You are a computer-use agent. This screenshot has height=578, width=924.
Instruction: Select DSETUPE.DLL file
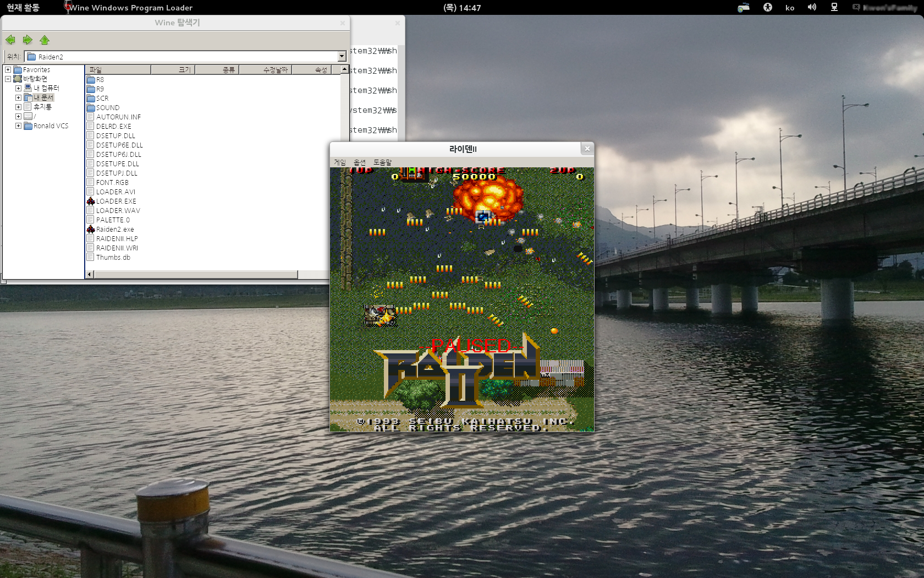coord(113,163)
